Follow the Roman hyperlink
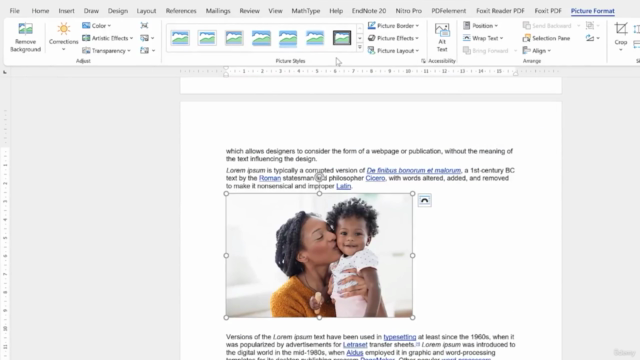This screenshot has height=360, width=640. pos(270,178)
